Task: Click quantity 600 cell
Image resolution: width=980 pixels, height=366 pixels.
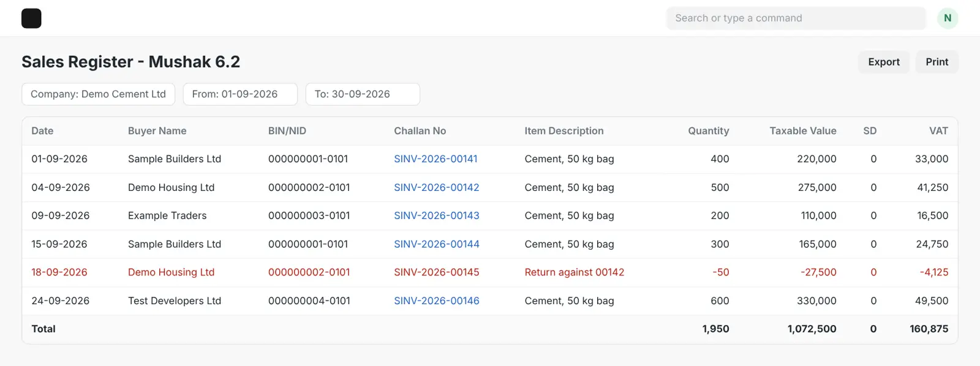Action: click(x=720, y=301)
